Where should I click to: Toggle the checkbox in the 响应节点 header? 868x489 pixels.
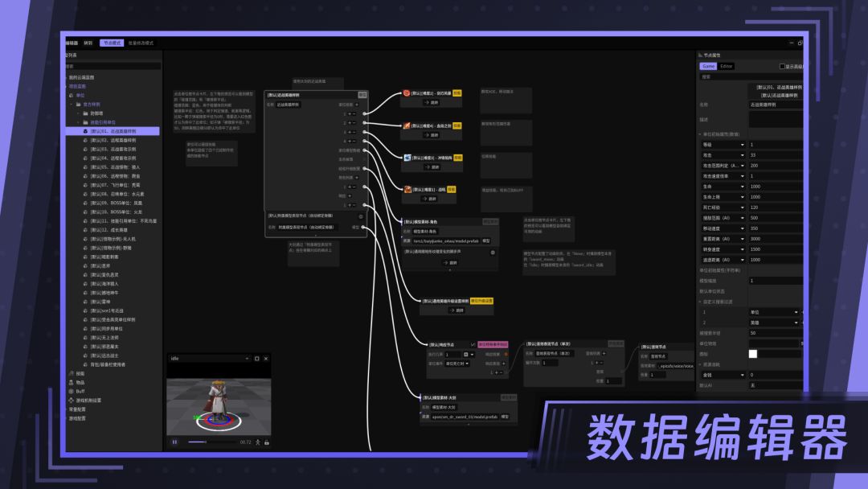pyautogui.click(x=473, y=344)
